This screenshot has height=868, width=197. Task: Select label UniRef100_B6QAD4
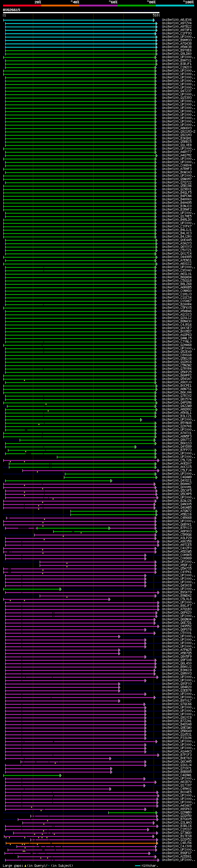[177, 277]
